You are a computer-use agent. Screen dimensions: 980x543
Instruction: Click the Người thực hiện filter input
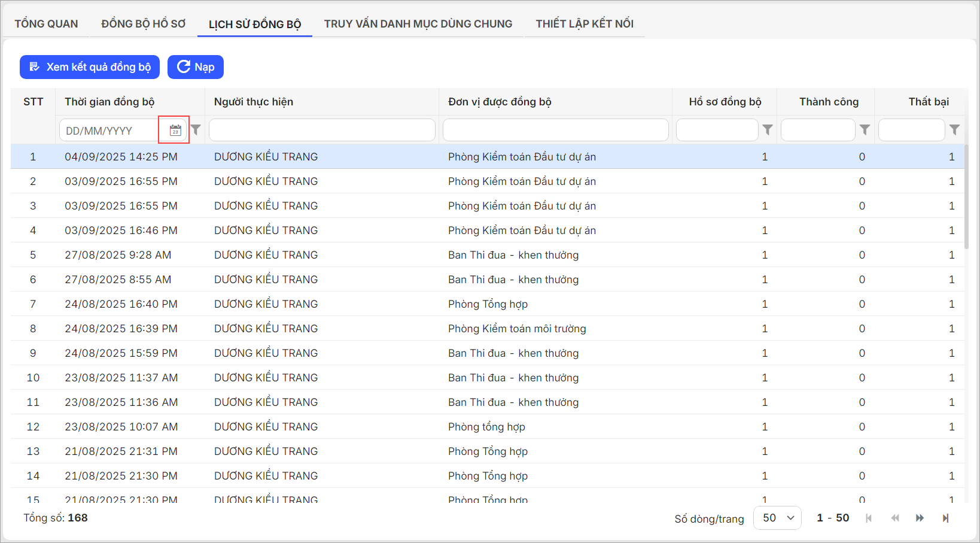click(x=322, y=130)
